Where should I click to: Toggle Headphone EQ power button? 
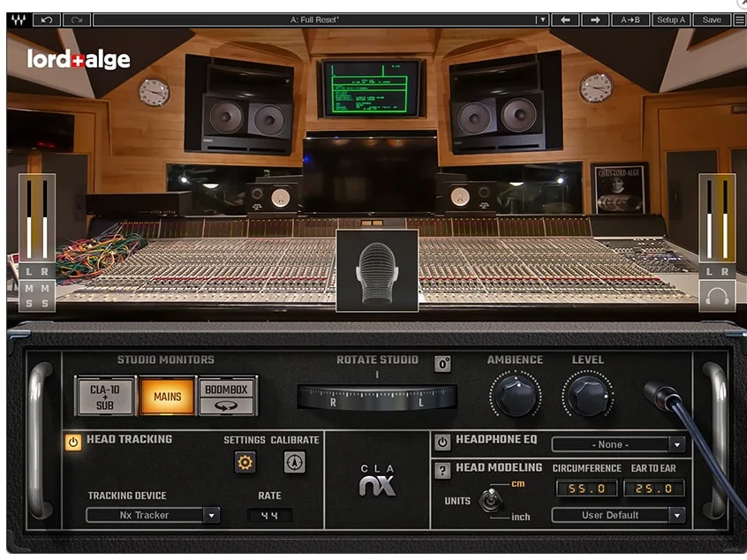(x=442, y=443)
